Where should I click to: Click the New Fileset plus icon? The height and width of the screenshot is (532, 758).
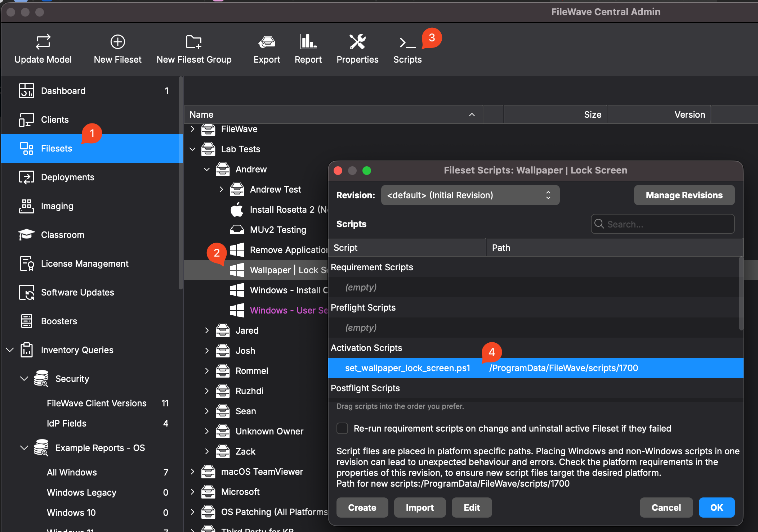(117, 42)
